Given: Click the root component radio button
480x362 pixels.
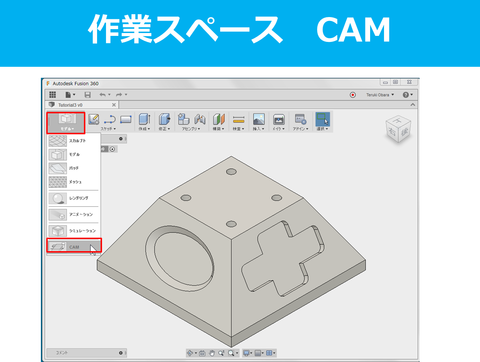Looking at the screenshot, I should [112, 149].
